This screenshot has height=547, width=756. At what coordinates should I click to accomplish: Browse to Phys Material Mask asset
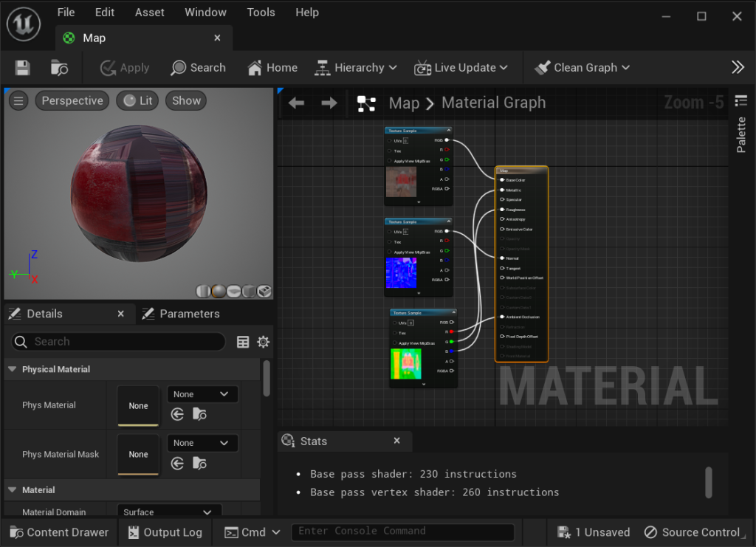[x=199, y=464]
